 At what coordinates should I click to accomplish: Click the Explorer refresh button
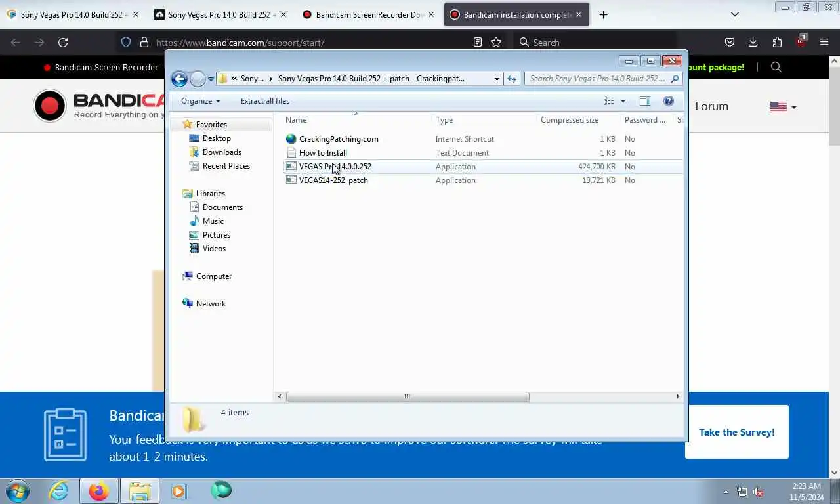(x=512, y=79)
